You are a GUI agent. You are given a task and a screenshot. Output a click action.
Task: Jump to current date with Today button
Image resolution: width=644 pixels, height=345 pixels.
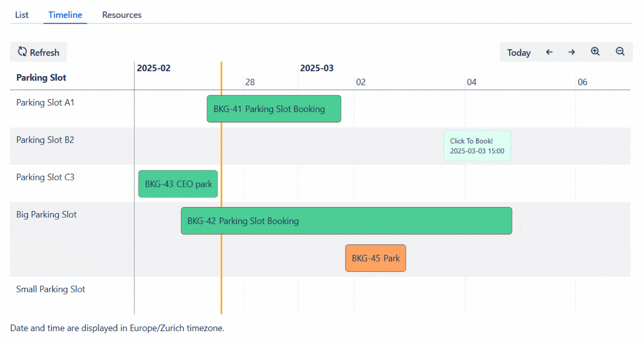coord(518,52)
